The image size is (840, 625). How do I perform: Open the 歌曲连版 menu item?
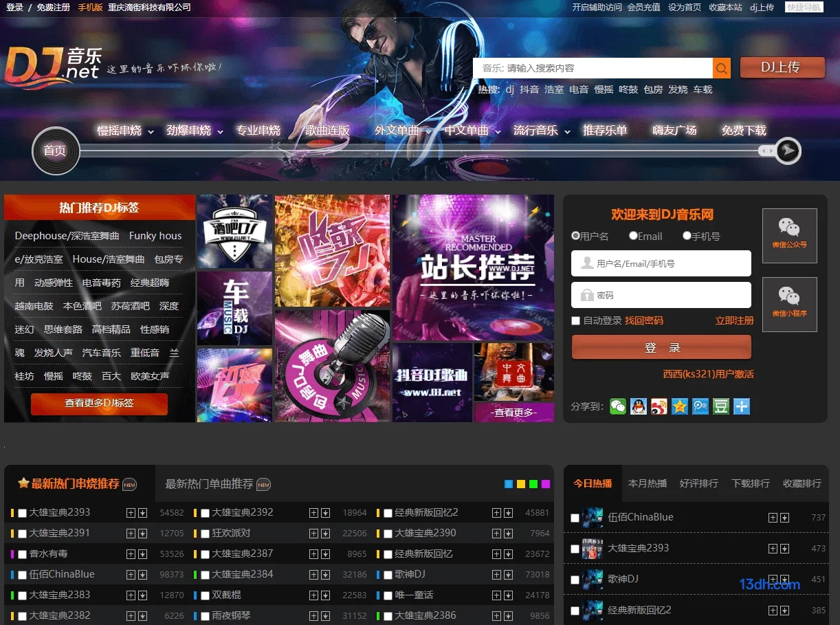point(328,130)
